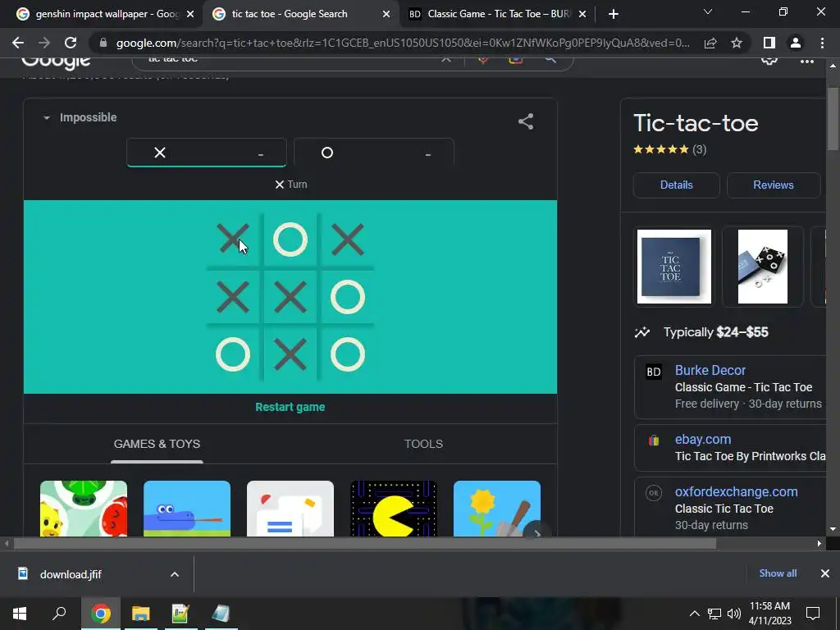Click the five-star rating (3)

669,149
